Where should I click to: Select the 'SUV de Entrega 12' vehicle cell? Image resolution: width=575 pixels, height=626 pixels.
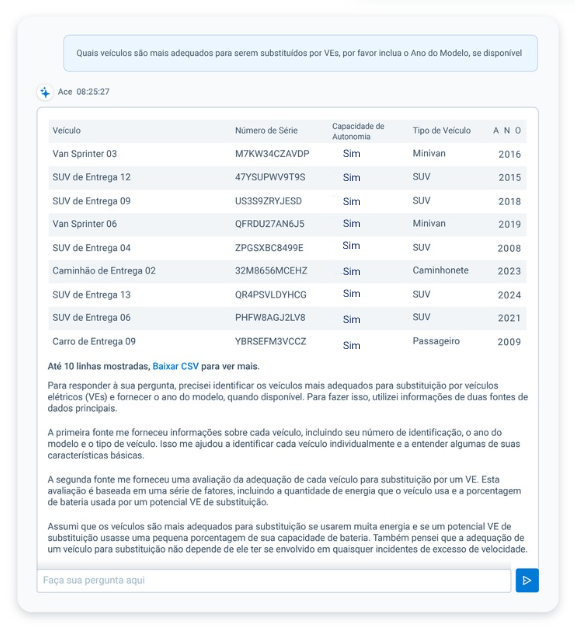(91, 177)
